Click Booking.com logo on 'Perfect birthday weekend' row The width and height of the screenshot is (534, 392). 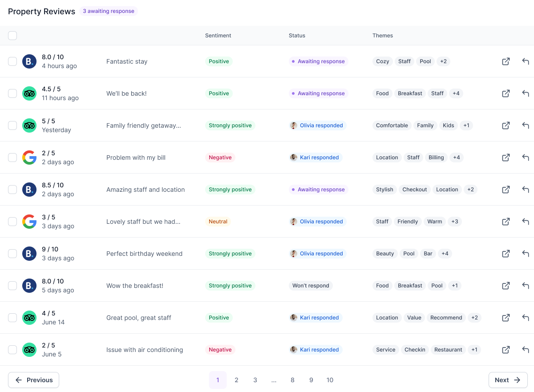coord(29,254)
